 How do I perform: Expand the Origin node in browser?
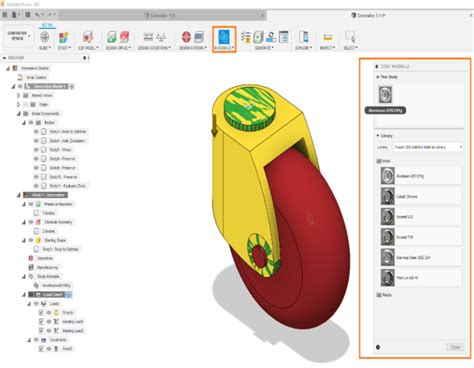(19, 104)
